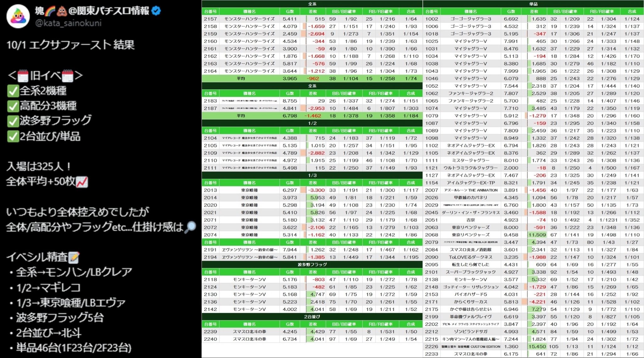The width and height of the screenshot is (644, 358).
Task: Click the rising chart emoji after +50枚
Action: [x=82, y=182]
